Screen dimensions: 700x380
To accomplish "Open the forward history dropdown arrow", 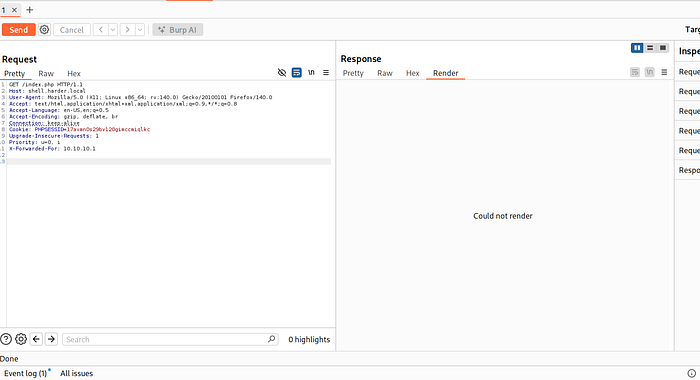I will [140, 30].
